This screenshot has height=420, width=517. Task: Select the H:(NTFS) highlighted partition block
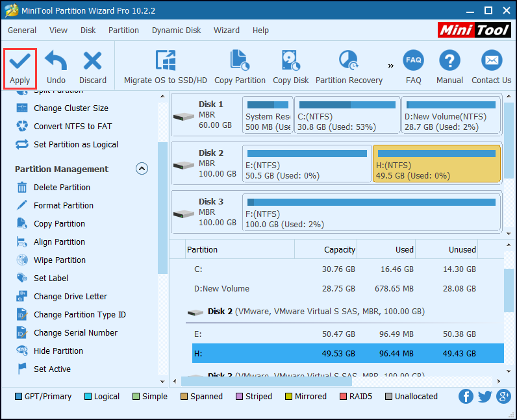436,164
